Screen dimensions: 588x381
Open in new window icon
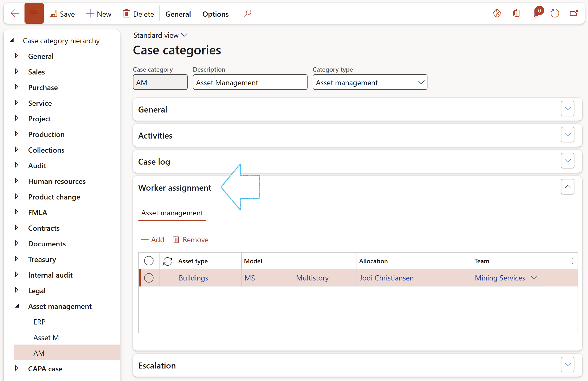pyautogui.click(x=574, y=13)
